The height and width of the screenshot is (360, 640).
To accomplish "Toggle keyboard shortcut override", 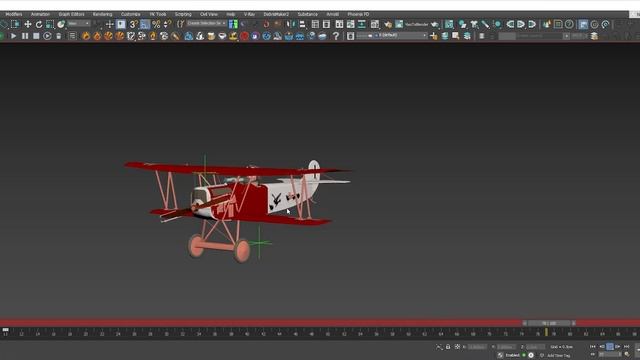I will (121, 24).
